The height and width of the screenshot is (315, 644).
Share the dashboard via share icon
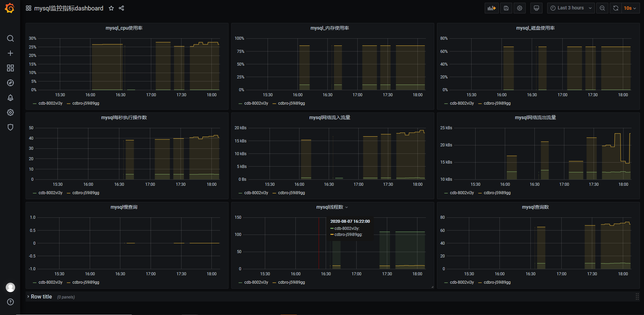(121, 8)
